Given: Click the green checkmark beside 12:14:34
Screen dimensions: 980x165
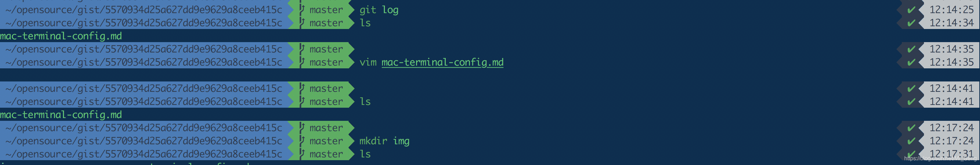Looking at the screenshot, I should click(911, 23).
